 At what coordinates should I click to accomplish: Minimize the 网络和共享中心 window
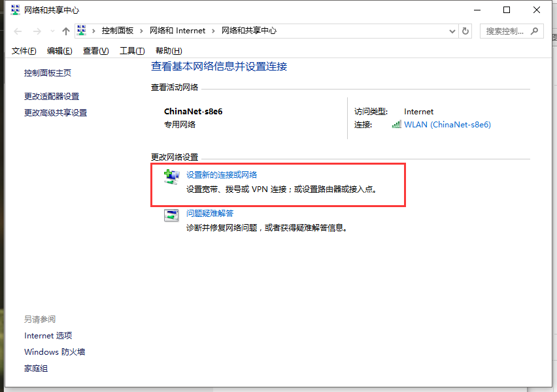coord(477,10)
